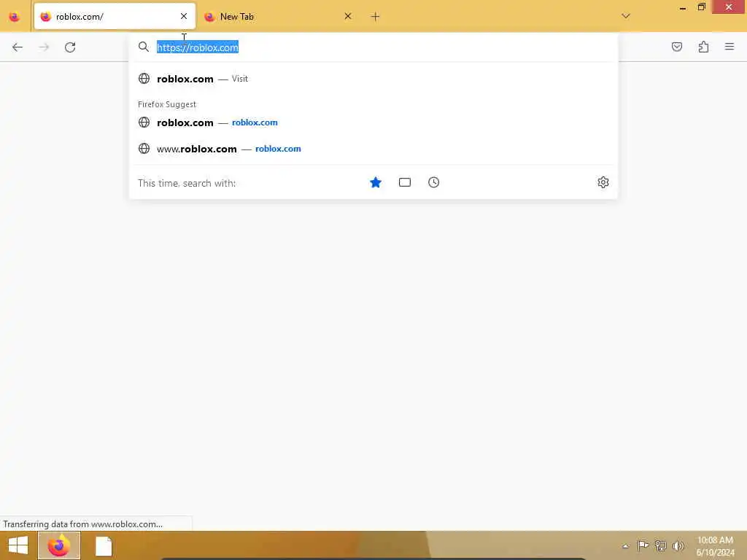Screen dimensions: 747x560
Task: Close the roblox.com/ tab
Action: click(184, 16)
